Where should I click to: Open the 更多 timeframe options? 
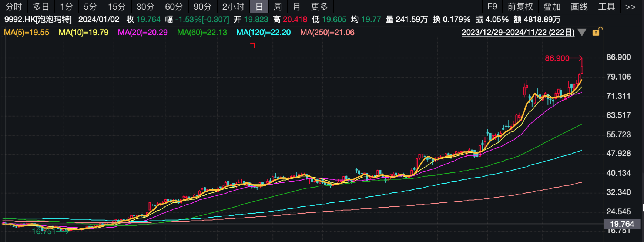click(319, 7)
